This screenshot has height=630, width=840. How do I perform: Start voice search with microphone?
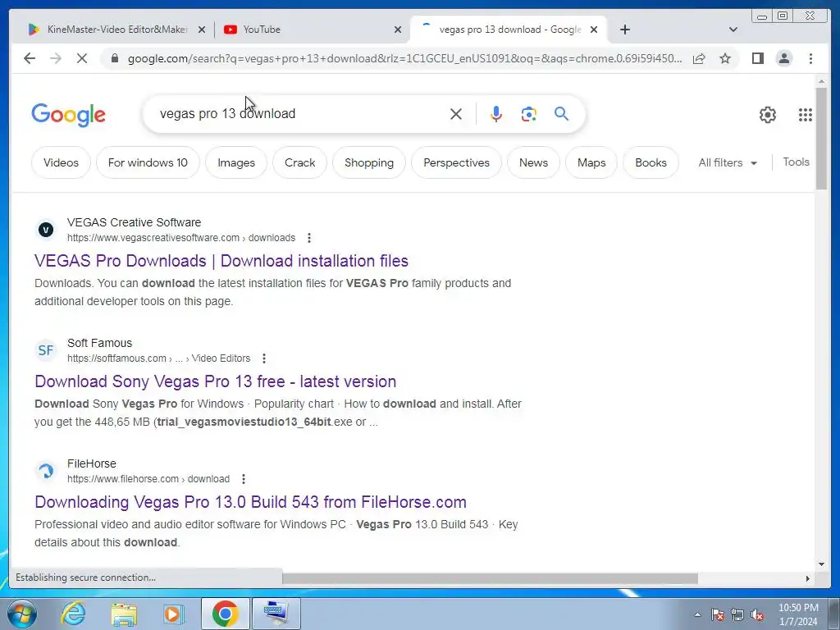(x=496, y=114)
